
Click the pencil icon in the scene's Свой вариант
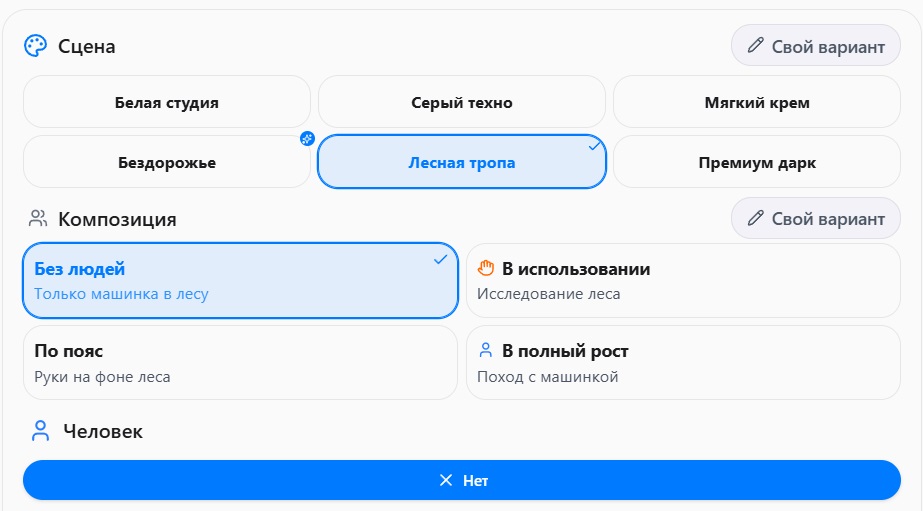(x=756, y=46)
